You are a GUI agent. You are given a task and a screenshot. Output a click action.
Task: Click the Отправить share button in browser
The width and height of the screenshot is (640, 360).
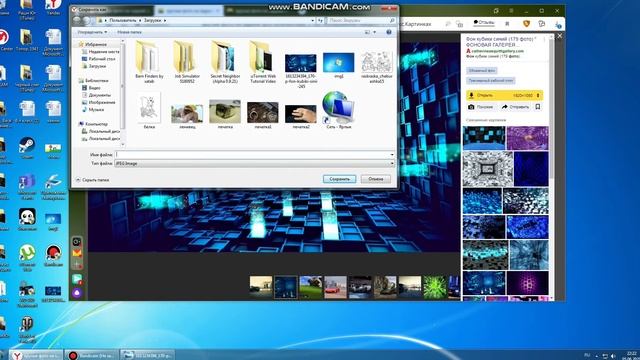515,107
